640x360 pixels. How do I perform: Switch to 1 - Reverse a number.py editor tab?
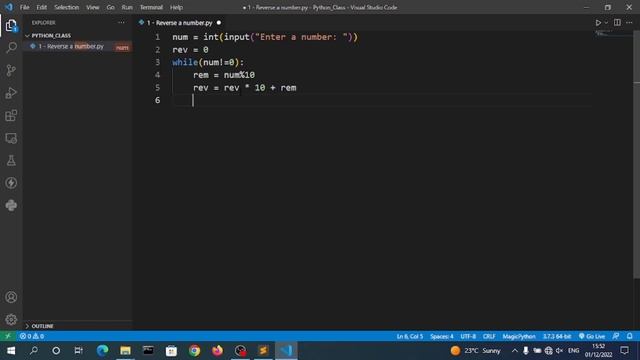tap(180, 23)
